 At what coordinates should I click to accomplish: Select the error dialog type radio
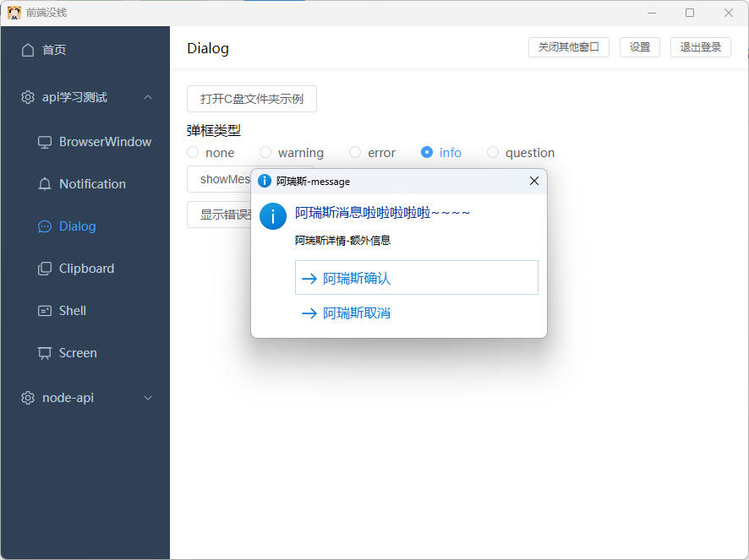click(x=355, y=152)
